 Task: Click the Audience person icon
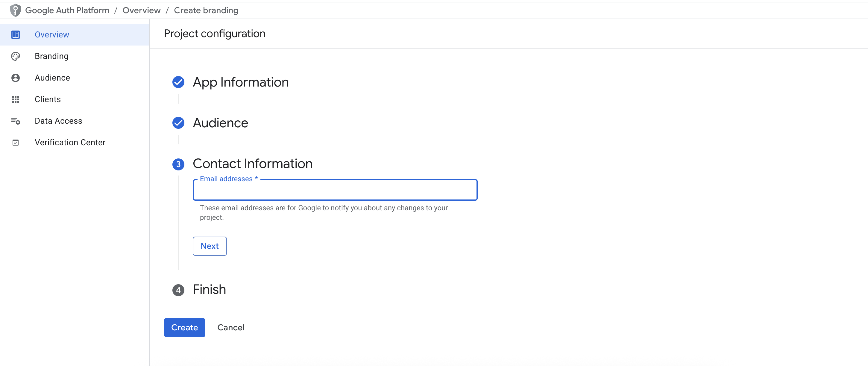[x=16, y=78]
